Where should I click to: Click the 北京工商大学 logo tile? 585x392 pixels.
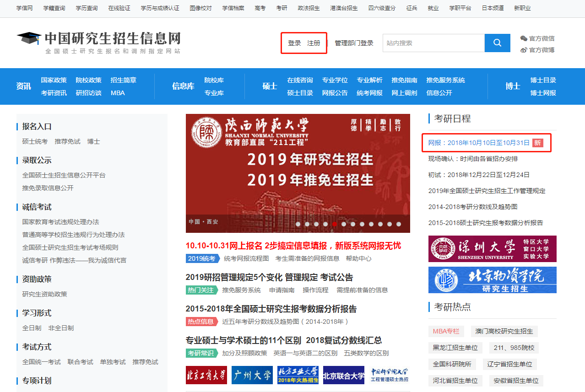206,375
